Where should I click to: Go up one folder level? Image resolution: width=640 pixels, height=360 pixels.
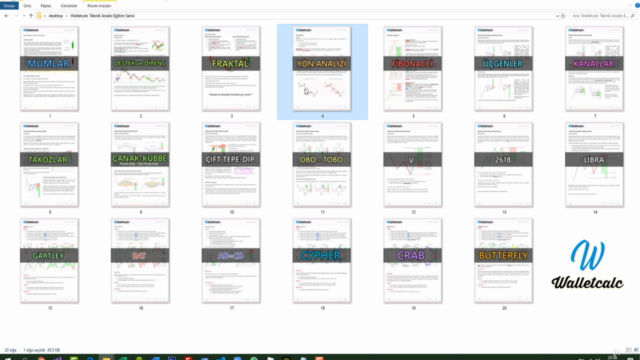(x=31, y=16)
